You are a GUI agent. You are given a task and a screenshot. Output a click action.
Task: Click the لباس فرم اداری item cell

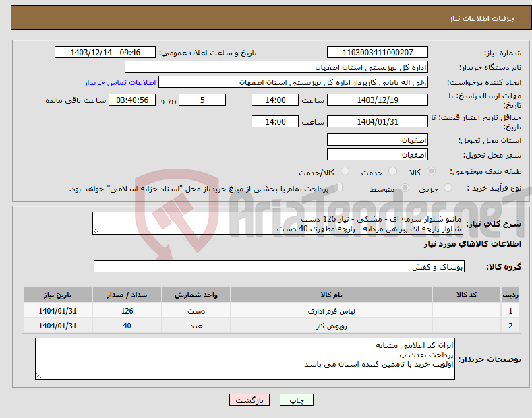pyautogui.click(x=331, y=311)
